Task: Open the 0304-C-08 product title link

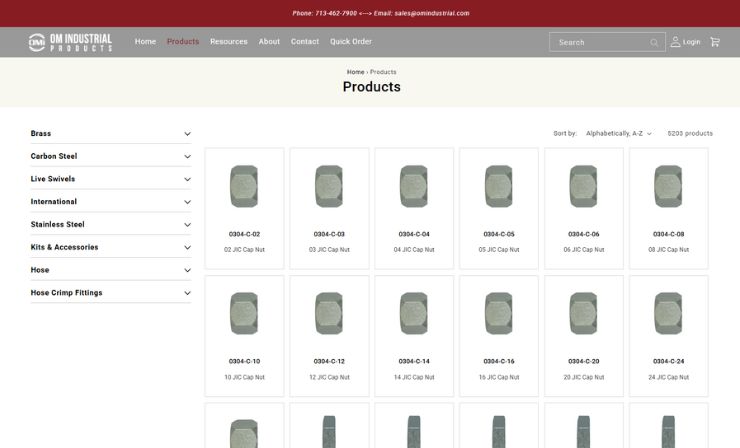Action: coord(669,234)
